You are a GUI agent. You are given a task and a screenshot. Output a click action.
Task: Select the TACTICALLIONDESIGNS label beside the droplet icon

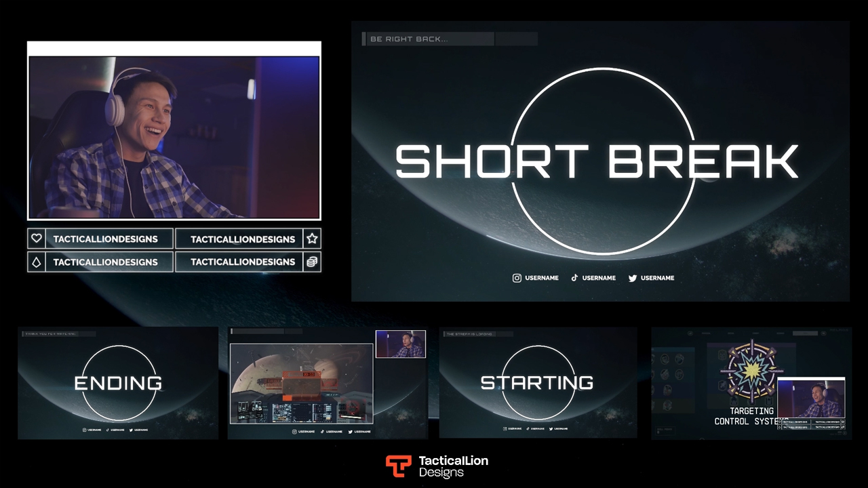tap(105, 262)
